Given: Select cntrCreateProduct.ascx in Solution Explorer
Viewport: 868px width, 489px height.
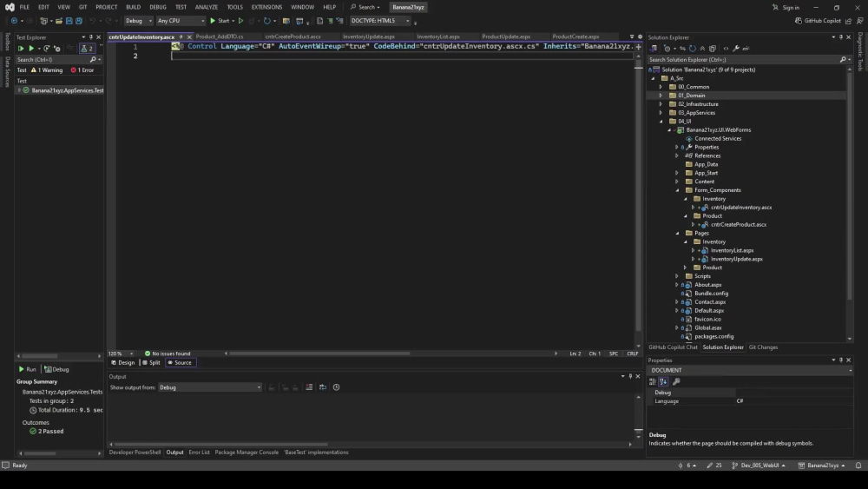Looking at the screenshot, I should point(739,224).
